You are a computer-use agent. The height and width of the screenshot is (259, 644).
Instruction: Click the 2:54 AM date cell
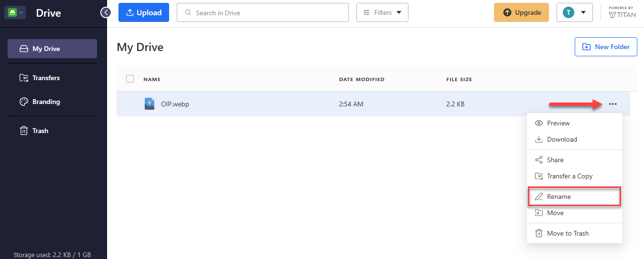tap(351, 104)
